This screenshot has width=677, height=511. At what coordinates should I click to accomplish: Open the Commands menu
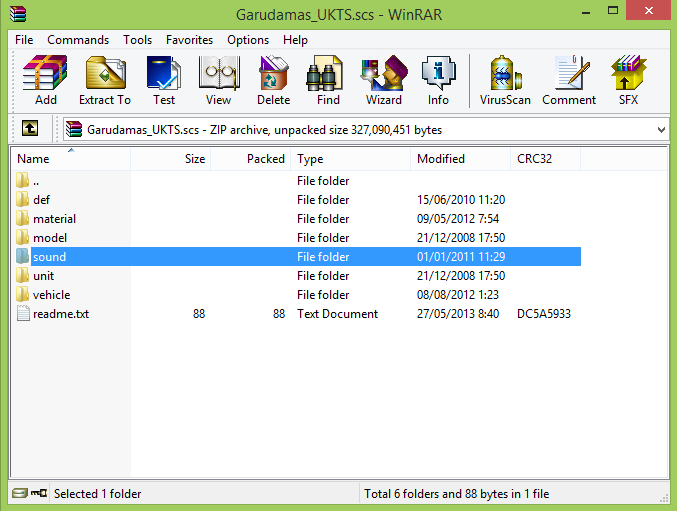coord(78,40)
